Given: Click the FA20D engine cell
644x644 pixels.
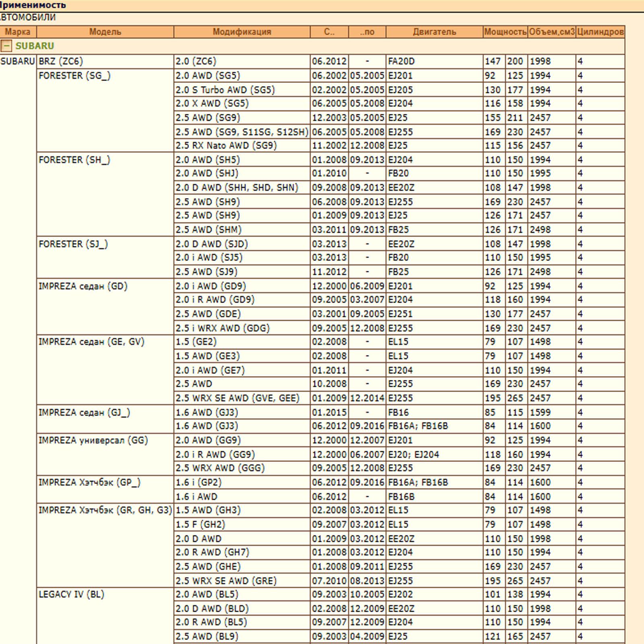Looking at the screenshot, I should (x=401, y=62).
